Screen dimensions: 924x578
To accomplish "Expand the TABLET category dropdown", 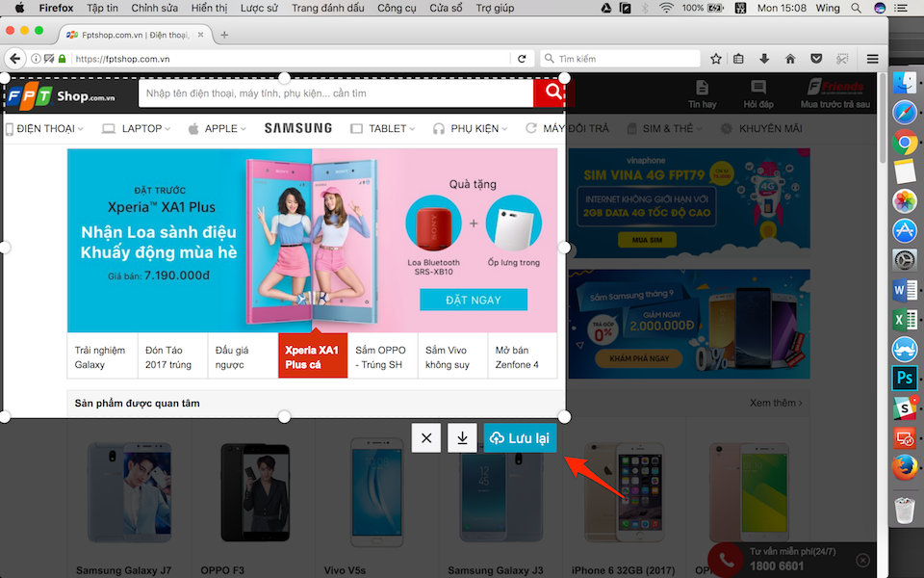I will pyautogui.click(x=383, y=128).
